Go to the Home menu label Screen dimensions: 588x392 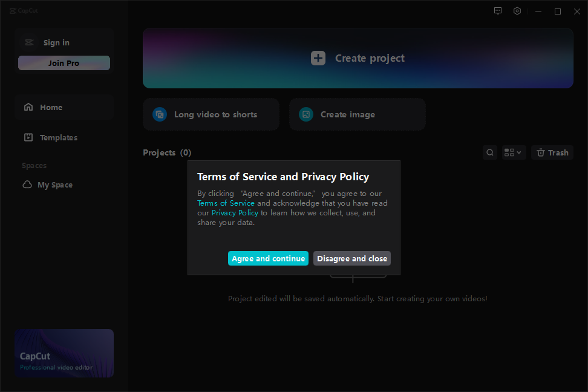tap(51, 107)
